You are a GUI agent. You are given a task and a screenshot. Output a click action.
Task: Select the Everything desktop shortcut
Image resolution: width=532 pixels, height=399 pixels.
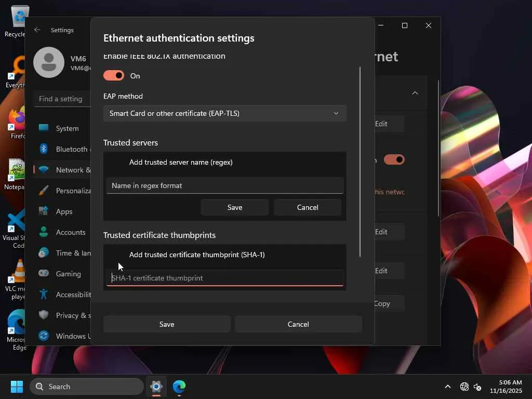(x=16, y=72)
